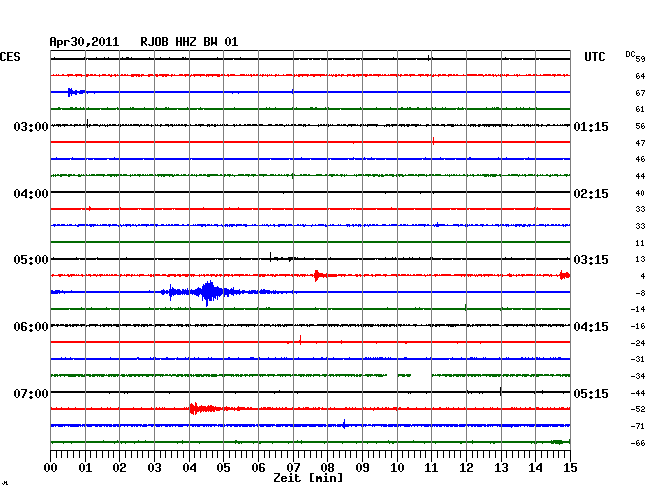Click the 04:15 UTC time label
Viewport: 650px width, 494px height.
click(591, 327)
